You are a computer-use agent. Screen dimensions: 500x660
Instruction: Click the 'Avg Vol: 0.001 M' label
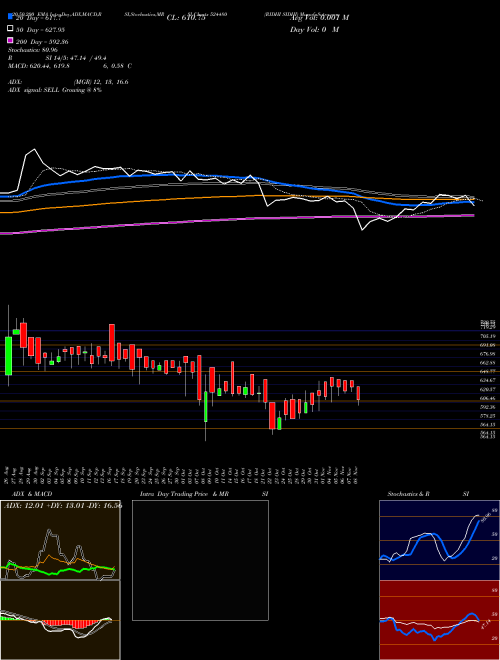coord(319,17)
